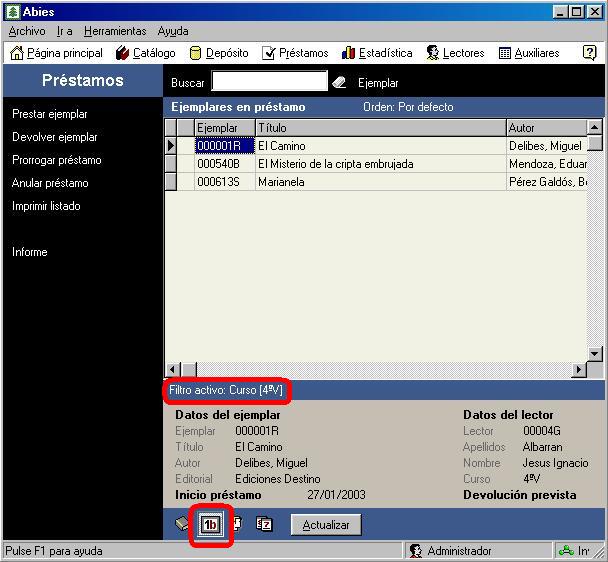Click the horizontal scrollbar right arrow
This screenshot has width=608, height=562.
pos(578,370)
